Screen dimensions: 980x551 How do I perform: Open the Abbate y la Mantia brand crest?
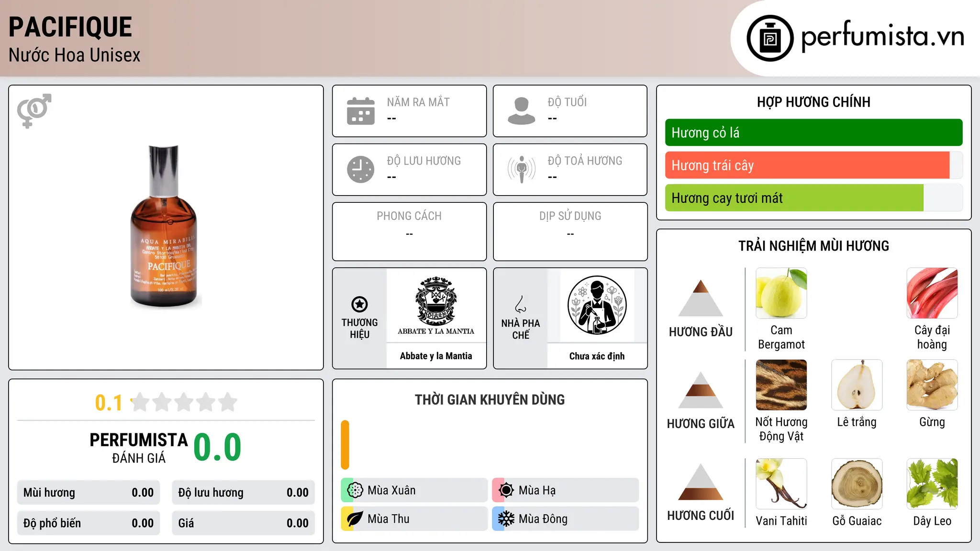point(436,306)
